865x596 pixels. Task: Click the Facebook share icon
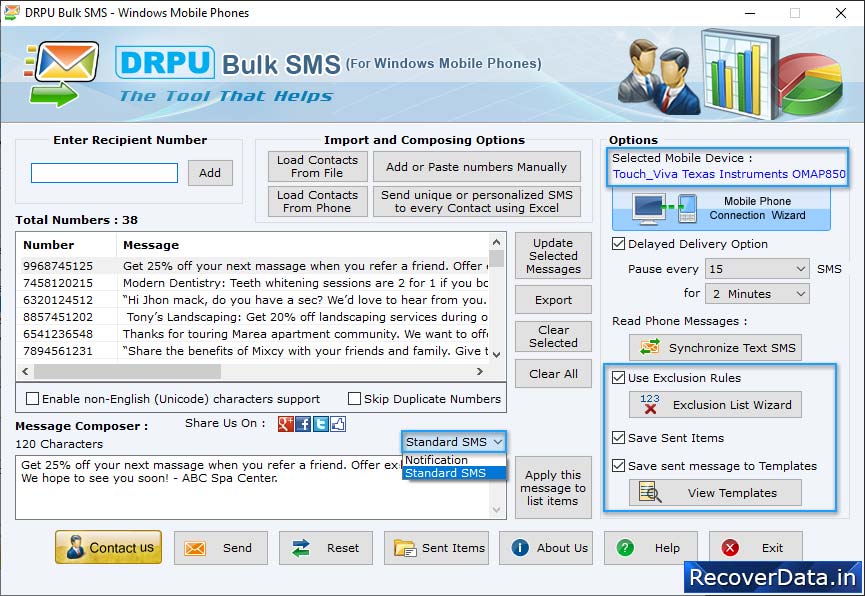[x=303, y=424]
